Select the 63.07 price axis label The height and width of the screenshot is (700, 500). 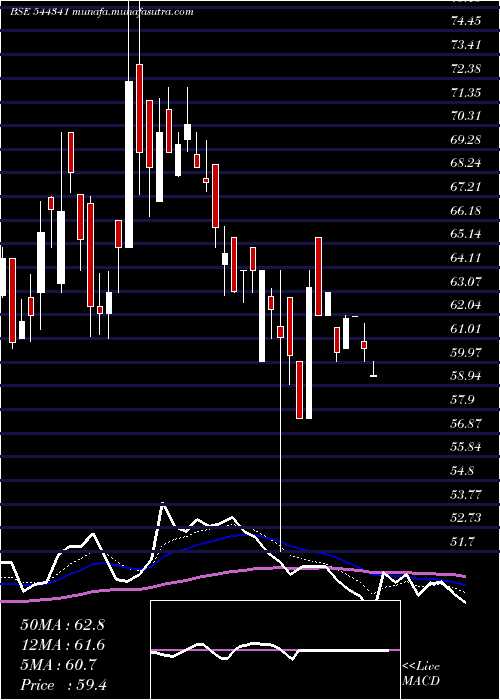pos(466,281)
